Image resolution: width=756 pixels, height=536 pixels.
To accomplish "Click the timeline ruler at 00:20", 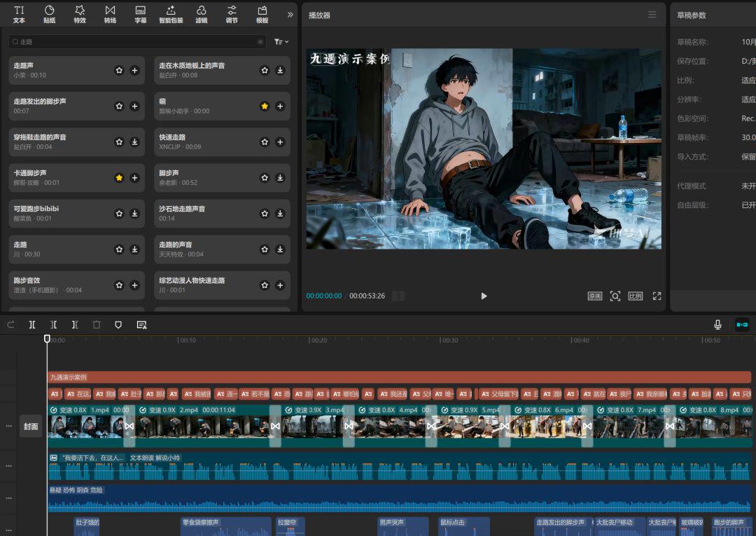I will (x=310, y=341).
